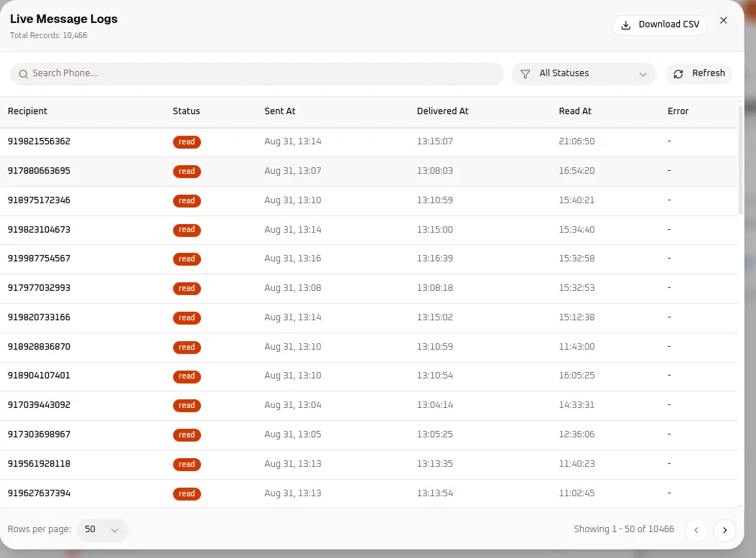Click the funnel filter icon
The width and height of the screenshot is (756, 558).
(x=526, y=74)
